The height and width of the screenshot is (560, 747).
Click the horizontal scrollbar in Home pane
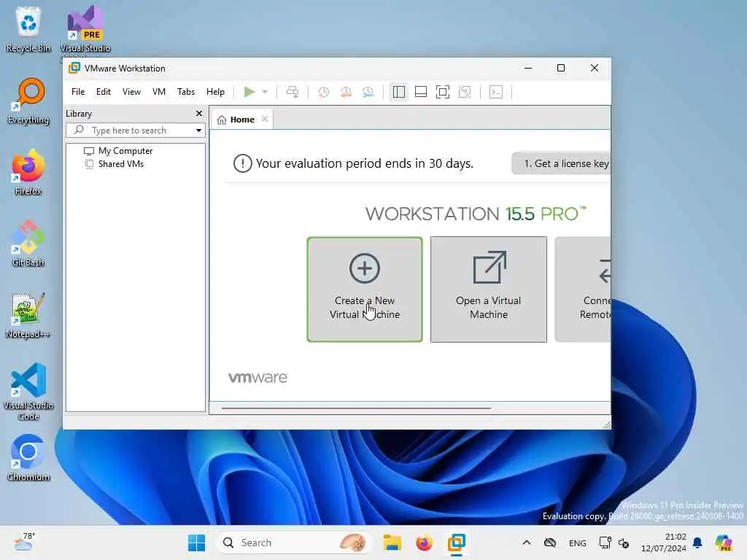[x=356, y=408]
